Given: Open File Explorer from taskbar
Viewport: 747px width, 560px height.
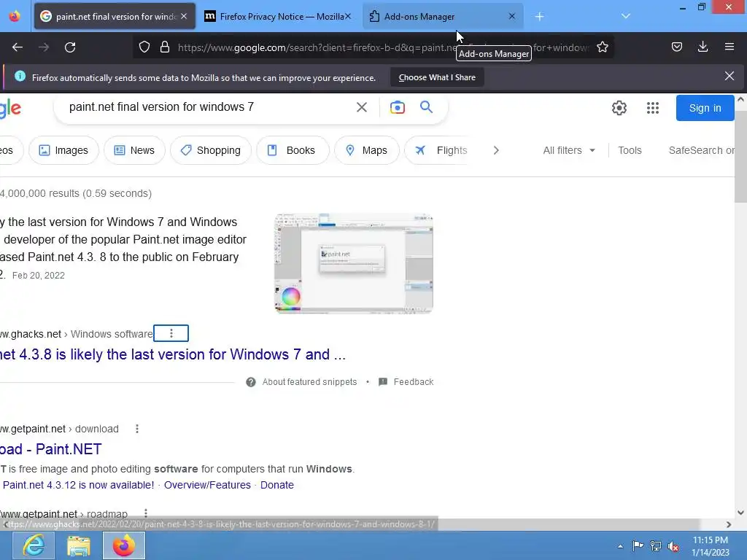Looking at the screenshot, I should 79,545.
